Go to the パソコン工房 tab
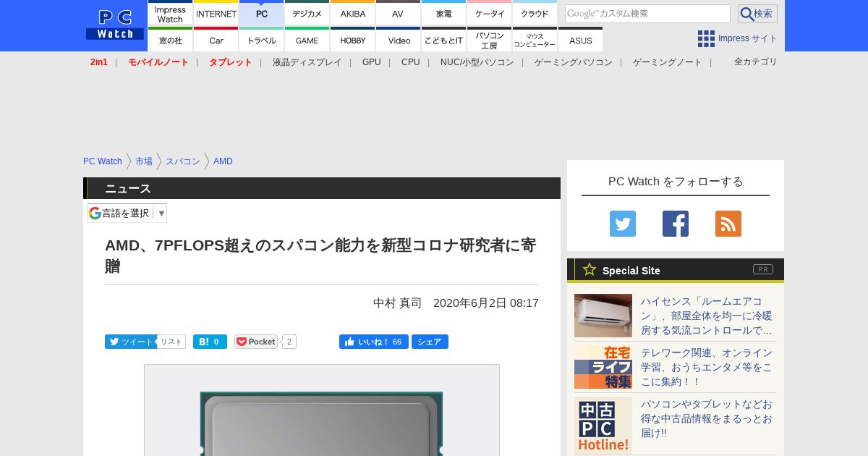The width and height of the screenshot is (868, 456). point(490,39)
